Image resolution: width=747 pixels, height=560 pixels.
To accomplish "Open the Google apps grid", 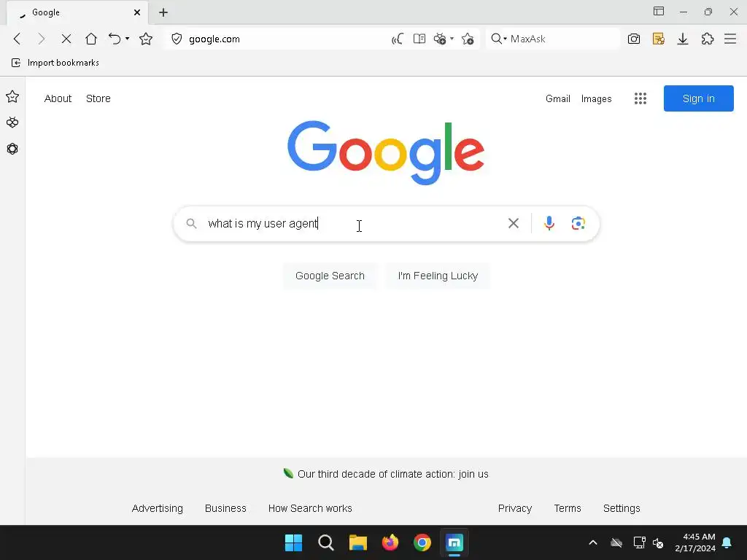I will pos(640,98).
